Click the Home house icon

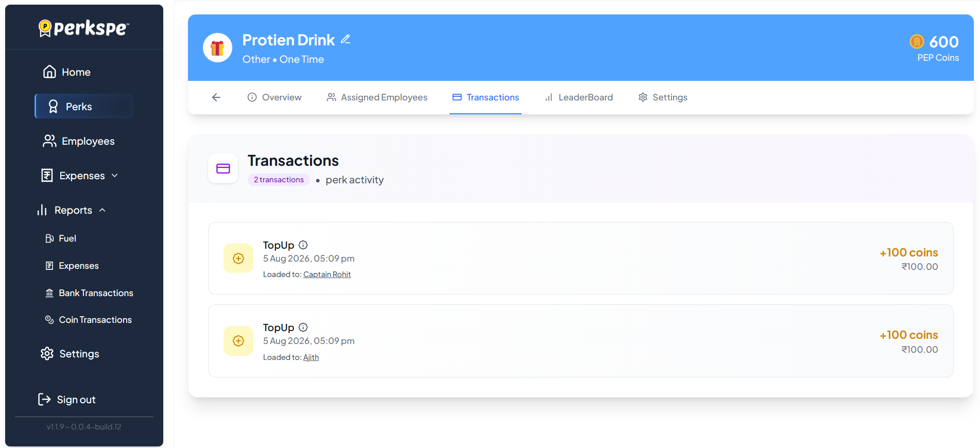pos(49,72)
